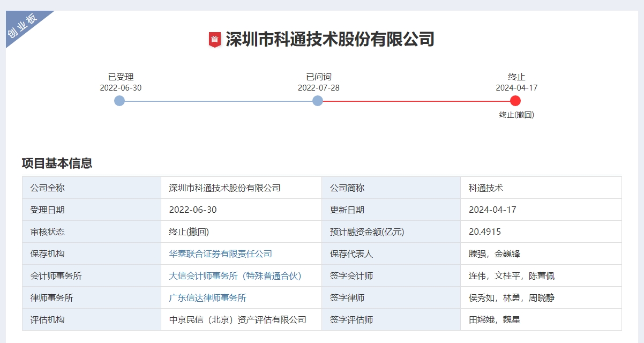Click the 公司全称 label cell
This screenshot has width=644, height=343.
tap(92, 188)
